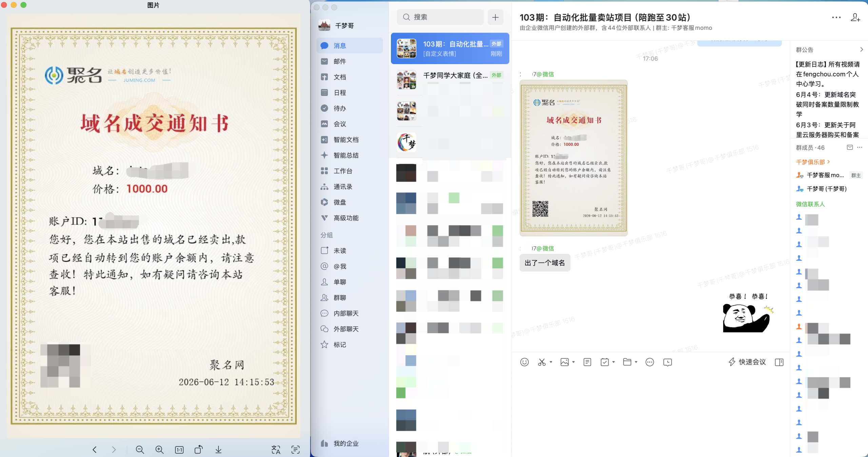Image resolution: width=868 pixels, height=457 pixels.
Task: Add a member to the group chat
Action: (x=855, y=17)
